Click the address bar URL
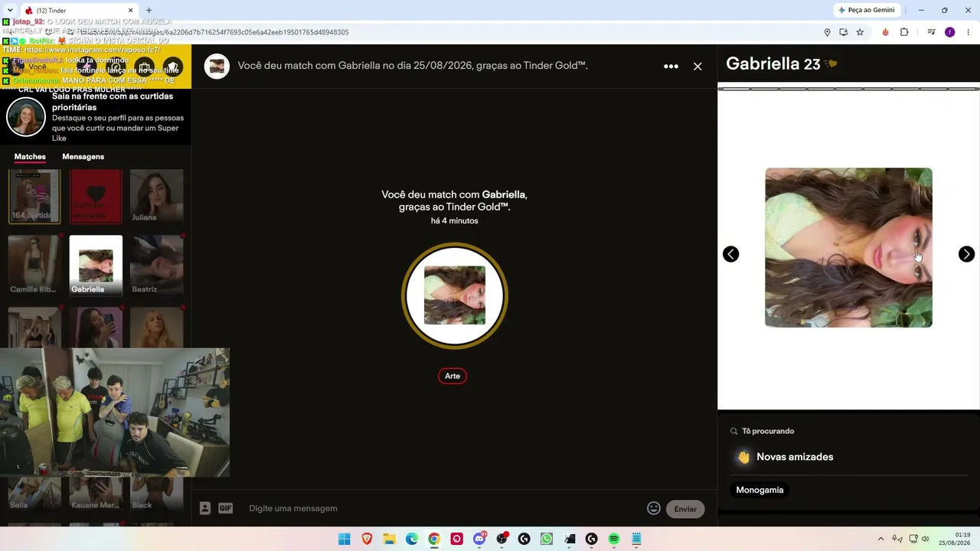 (x=214, y=32)
